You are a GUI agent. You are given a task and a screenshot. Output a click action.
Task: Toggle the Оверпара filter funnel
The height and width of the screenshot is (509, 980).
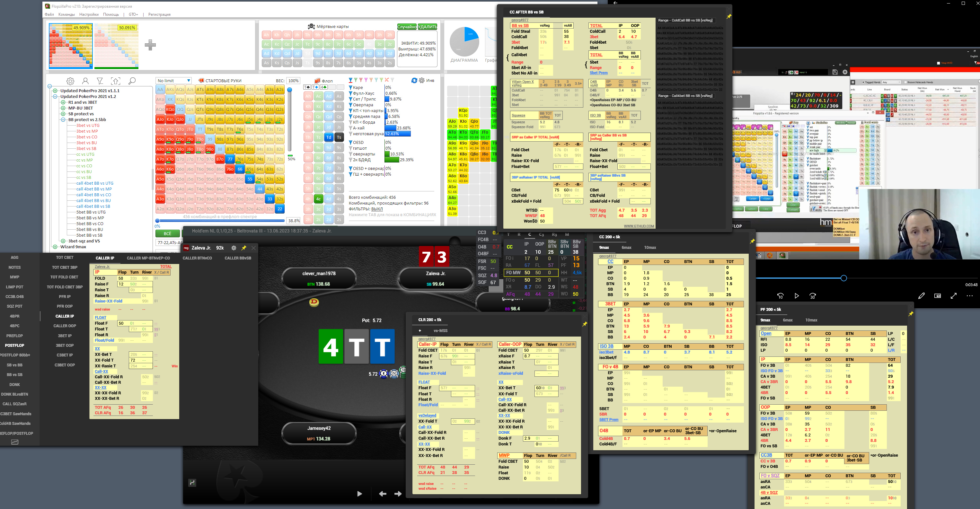(x=350, y=105)
